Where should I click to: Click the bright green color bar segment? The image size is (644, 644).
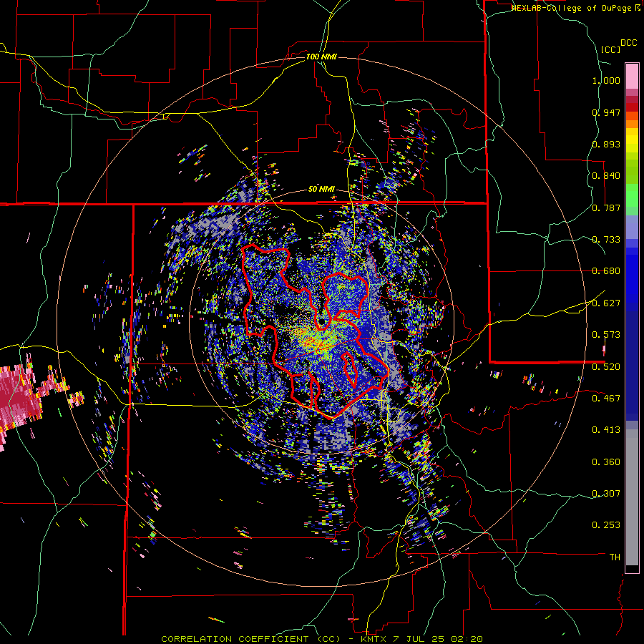(632, 195)
